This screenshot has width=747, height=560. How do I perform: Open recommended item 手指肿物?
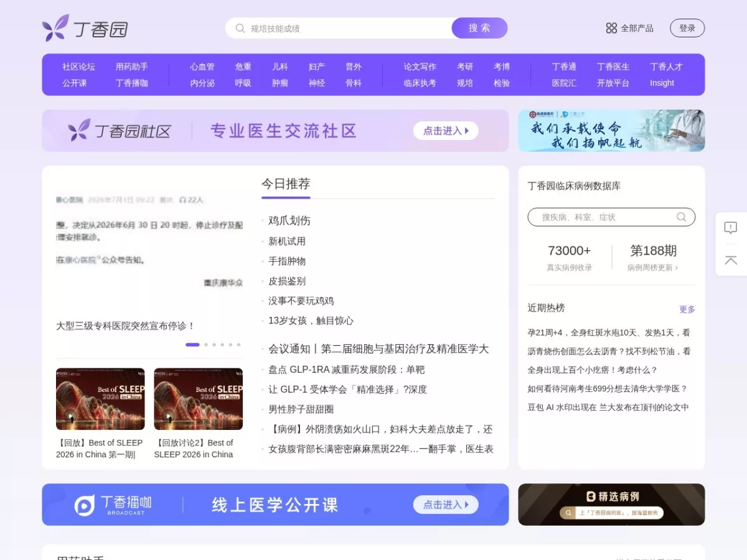click(x=287, y=261)
